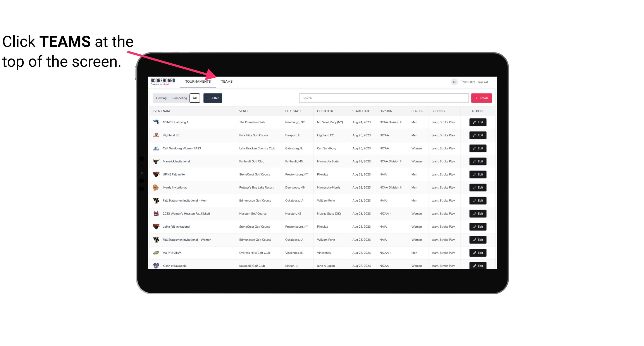Toggle the Hosting filter button
Image resolution: width=644 pixels, height=346 pixels.
coord(161,98)
